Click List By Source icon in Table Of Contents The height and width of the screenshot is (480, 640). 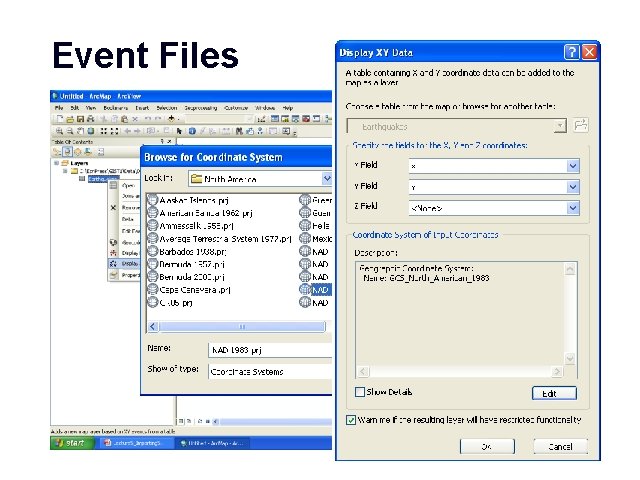point(67,152)
